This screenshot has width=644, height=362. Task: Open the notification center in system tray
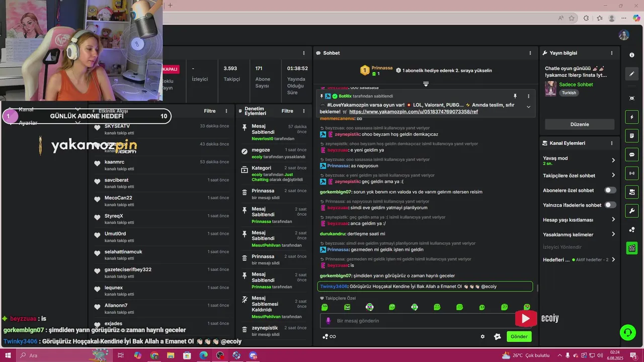[633, 355]
